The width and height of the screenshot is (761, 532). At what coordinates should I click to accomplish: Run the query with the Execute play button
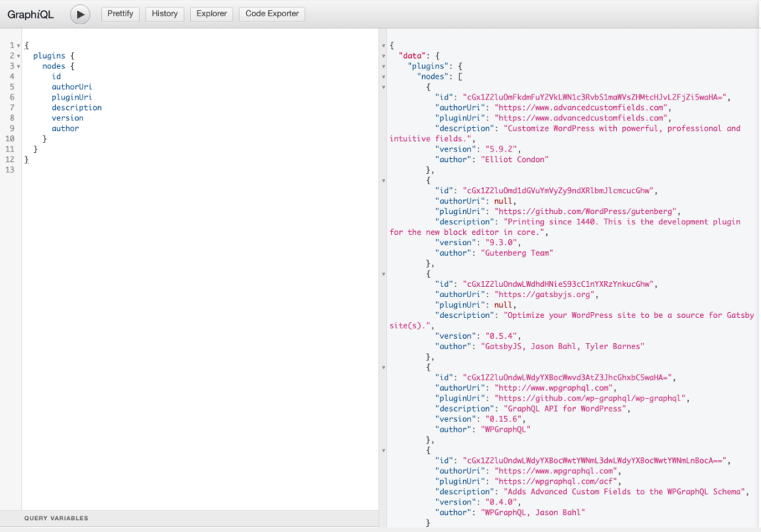pyautogui.click(x=80, y=14)
